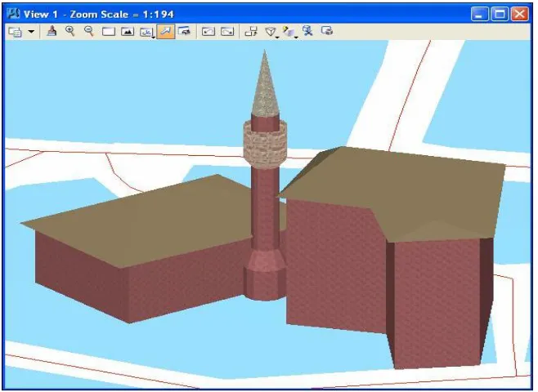Image resolution: width=538 pixels, height=392 pixels.
Task: Open the display mode lightbulb dropdown
Action: click(x=290, y=32)
